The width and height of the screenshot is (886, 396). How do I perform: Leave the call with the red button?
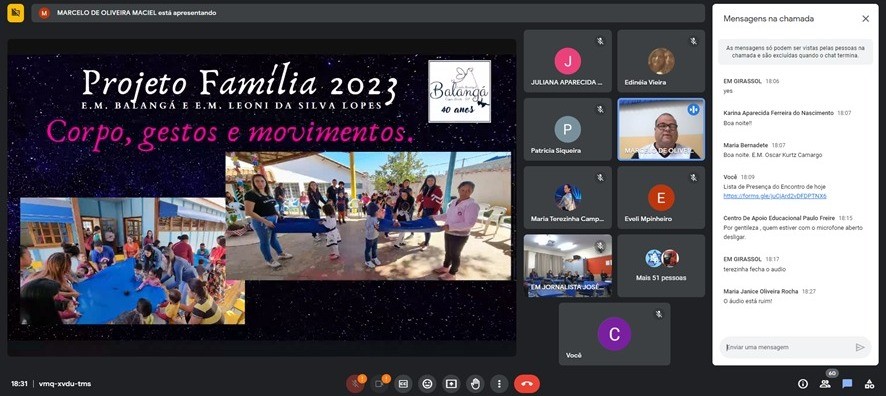click(527, 384)
